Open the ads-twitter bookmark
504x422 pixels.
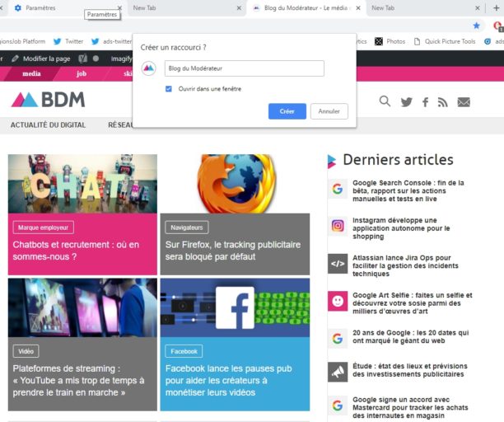(111, 41)
